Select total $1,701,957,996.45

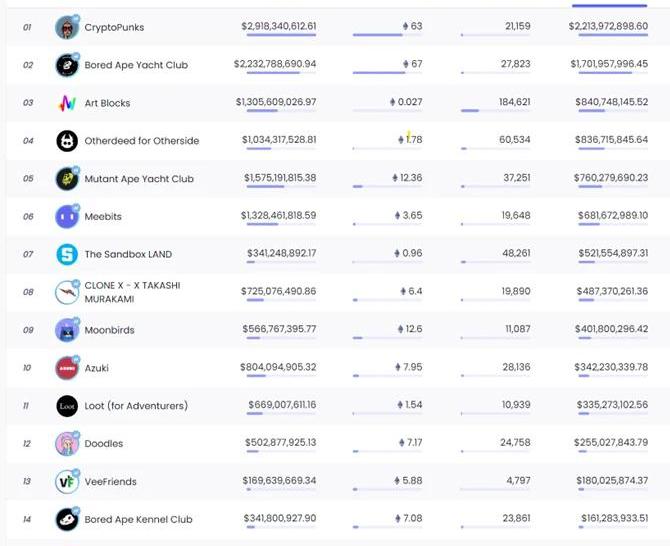609,64
